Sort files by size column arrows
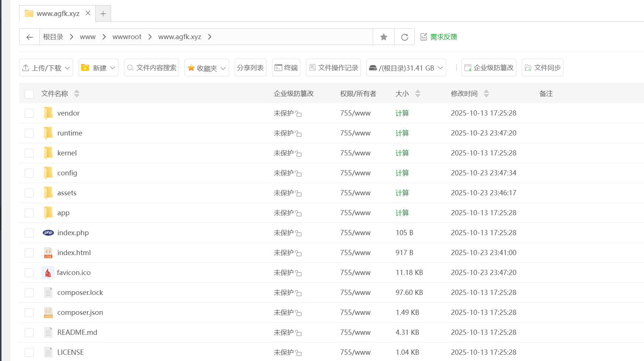The width and height of the screenshot is (644, 361). click(418, 93)
